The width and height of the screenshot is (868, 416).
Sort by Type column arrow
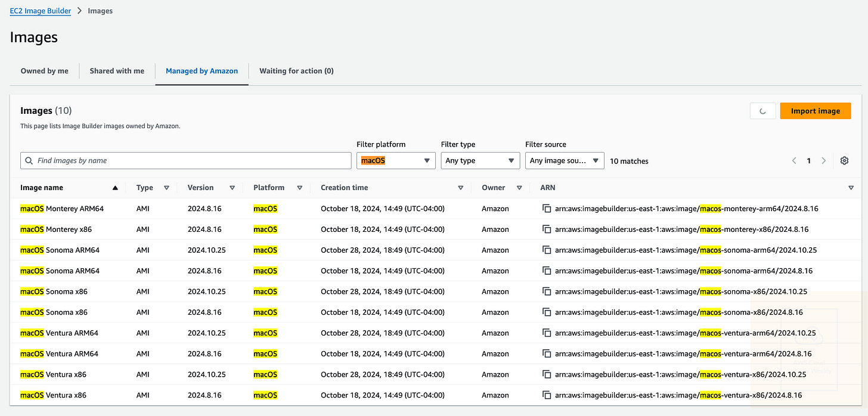166,188
